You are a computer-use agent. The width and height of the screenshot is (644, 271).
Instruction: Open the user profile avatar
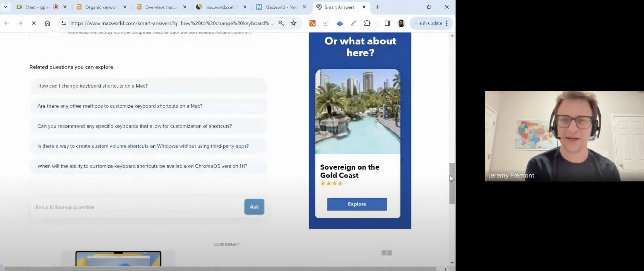coord(401,23)
